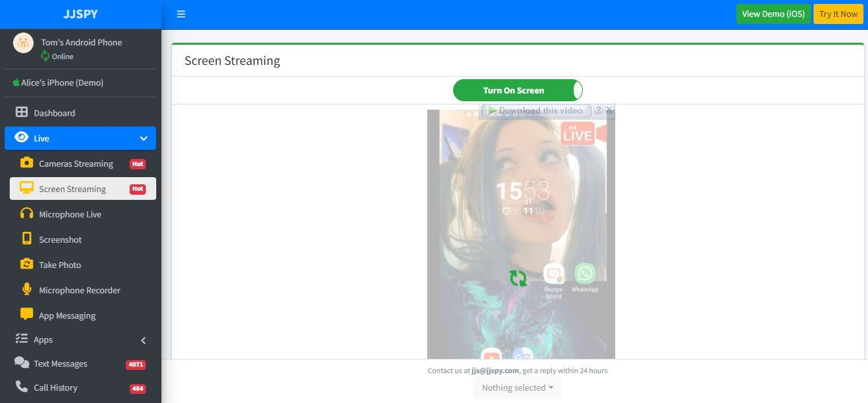This screenshot has height=403, width=868.
Task: Click the Dashboard grid icon
Action: (x=21, y=112)
